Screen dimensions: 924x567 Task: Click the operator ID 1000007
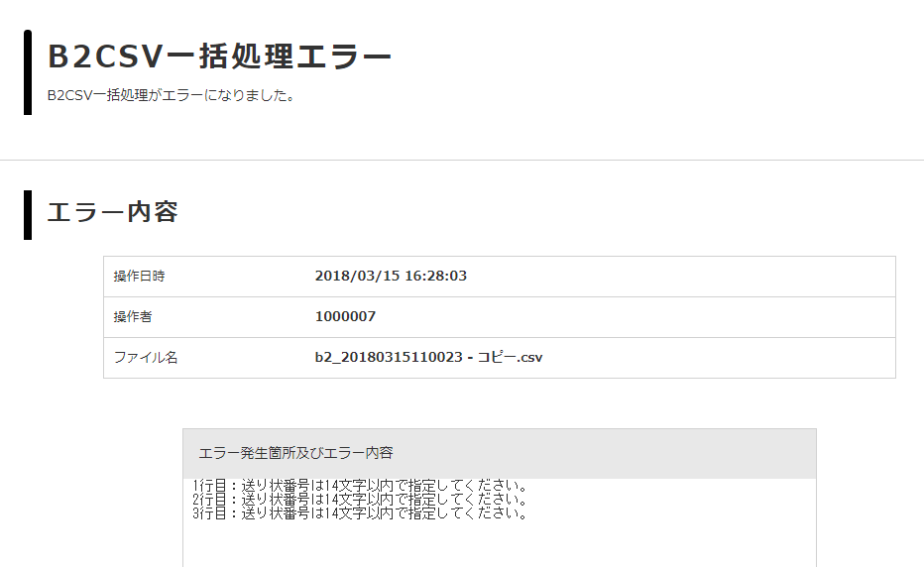pos(345,316)
